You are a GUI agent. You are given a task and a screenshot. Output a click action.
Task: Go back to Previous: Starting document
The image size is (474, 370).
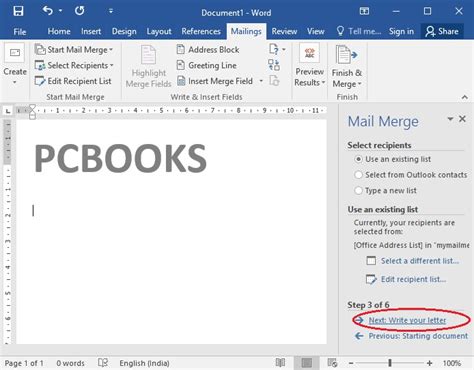point(418,336)
